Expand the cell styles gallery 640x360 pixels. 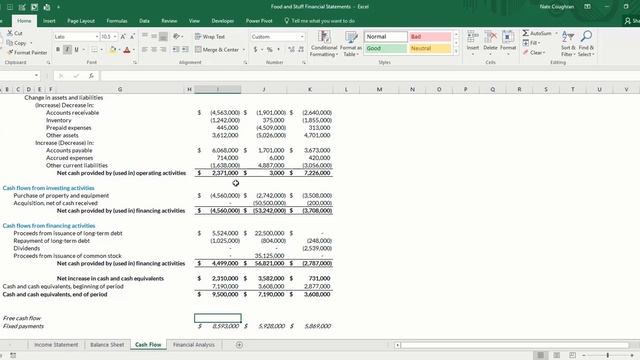(456, 51)
